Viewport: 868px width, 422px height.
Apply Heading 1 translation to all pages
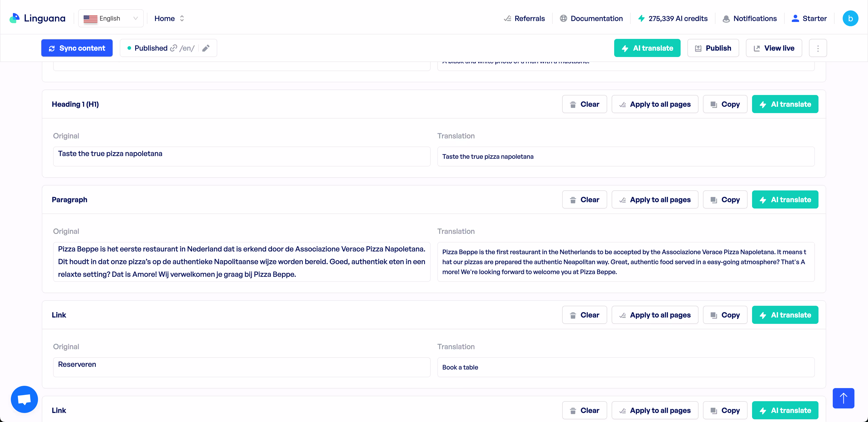(x=655, y=104)
